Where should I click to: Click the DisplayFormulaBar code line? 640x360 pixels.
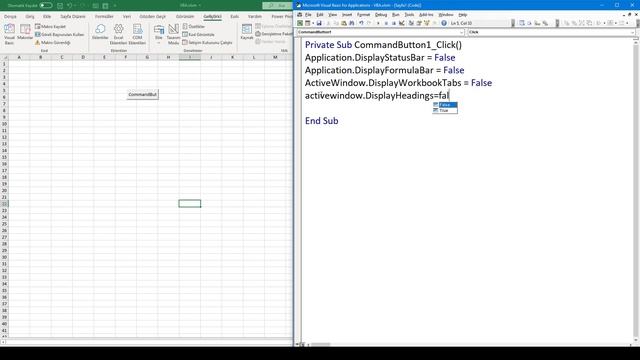point(384,70)
